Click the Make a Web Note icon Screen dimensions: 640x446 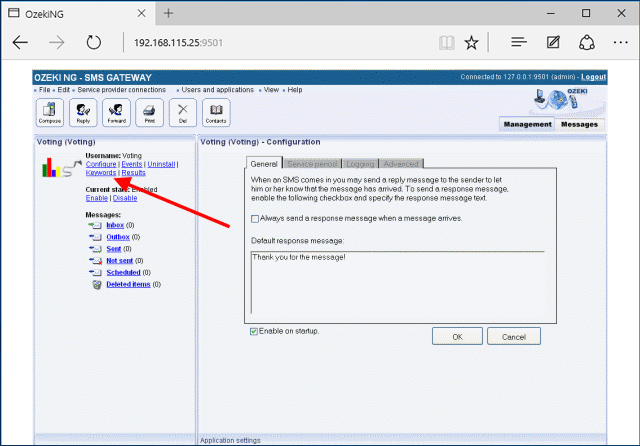[553, 42]
